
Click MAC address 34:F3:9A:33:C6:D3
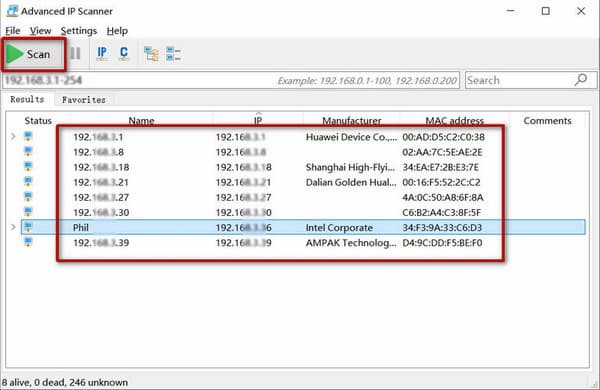pos(442,228)
